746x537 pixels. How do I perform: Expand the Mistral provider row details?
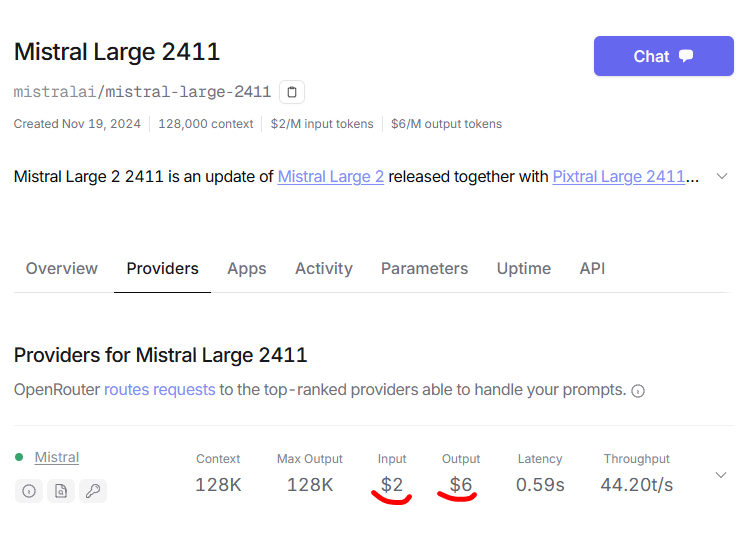(721, 475)
